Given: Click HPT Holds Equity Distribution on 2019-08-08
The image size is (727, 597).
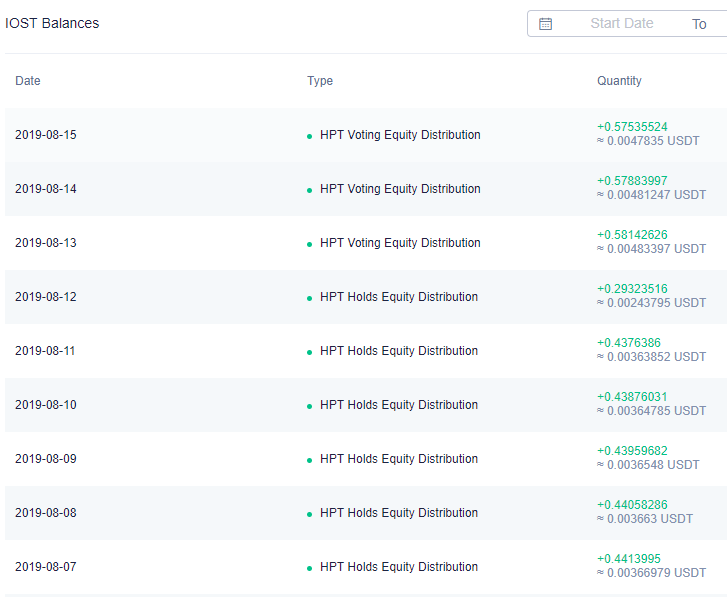Looking at the screenshot, I should [399, 513].
